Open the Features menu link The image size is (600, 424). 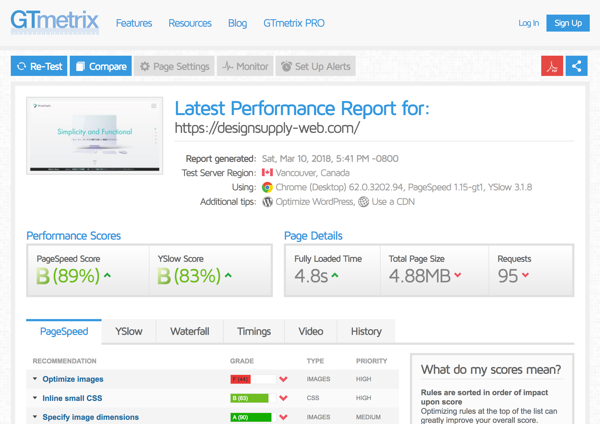134,23
